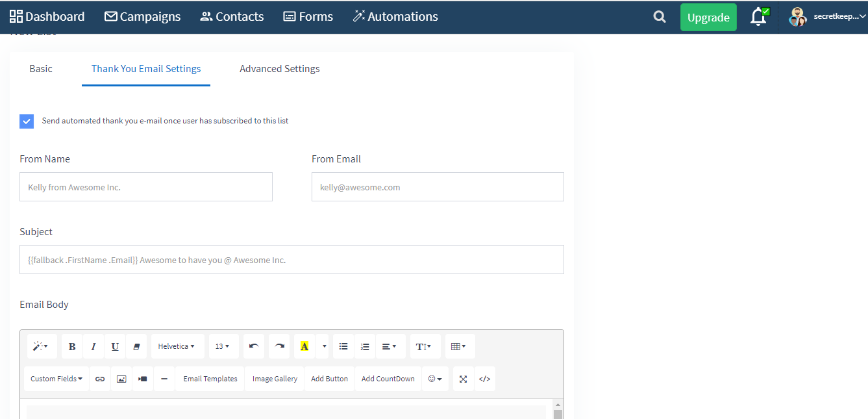
Task: Click Add CountDown
Action: pyautogui.click(x=388, y=379)
